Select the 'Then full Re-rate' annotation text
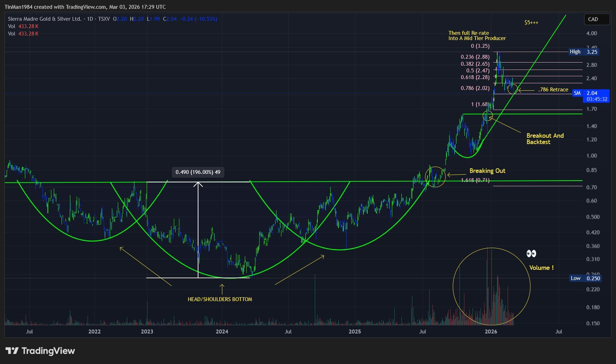This screenshot has height=364, width=616. click(469, 33)
